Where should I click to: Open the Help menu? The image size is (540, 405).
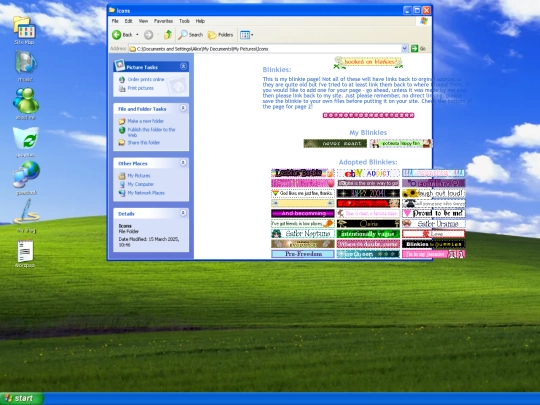click(200, 21)
